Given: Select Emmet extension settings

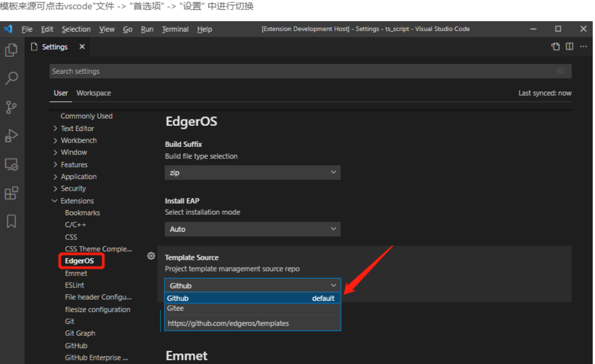Looking at the screenshot, I should tap(76, 273).
